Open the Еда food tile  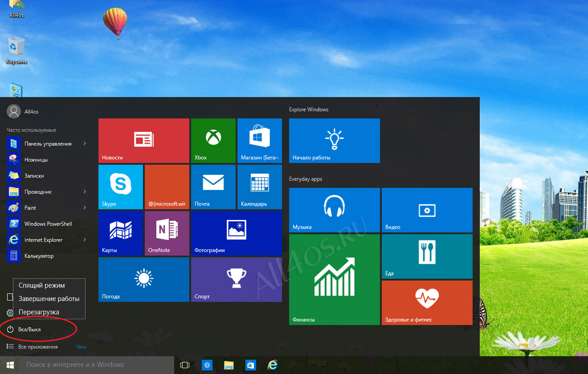(427, 256)
